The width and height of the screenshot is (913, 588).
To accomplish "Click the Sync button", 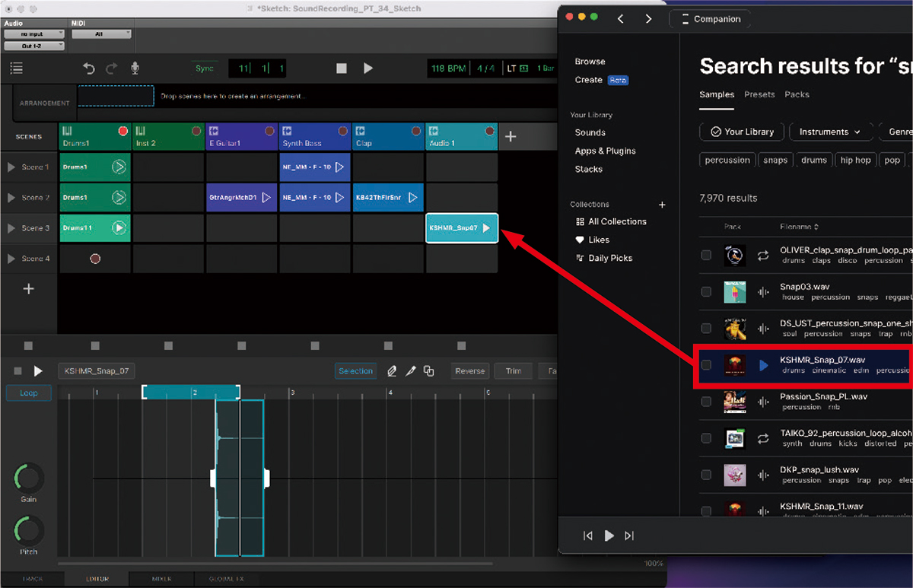I will coord(205,68).
